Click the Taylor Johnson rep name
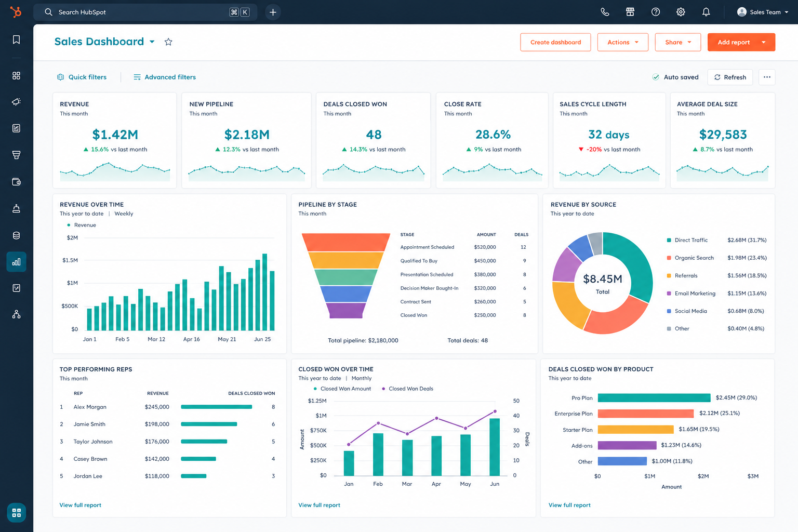 [x=93, y=442]
